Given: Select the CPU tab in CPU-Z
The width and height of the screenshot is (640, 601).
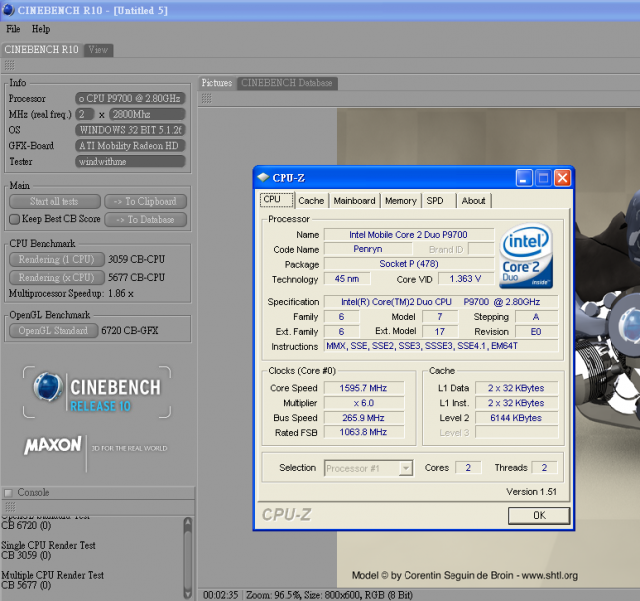Looking at the screenshot, I should click(x=277, y=200).
